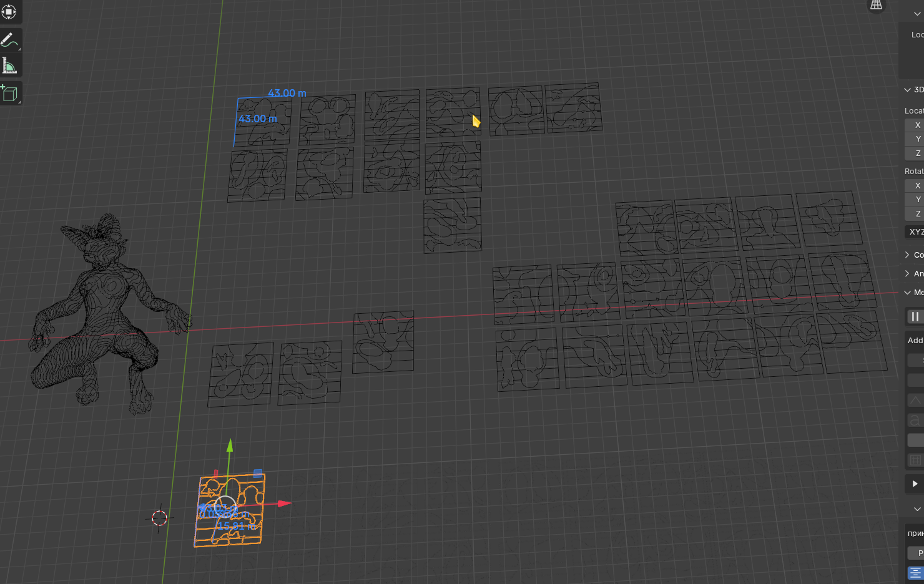Collapse the '3D' cursor section
This screenshot has width=924, height=584.
click(x=907, y=90)
